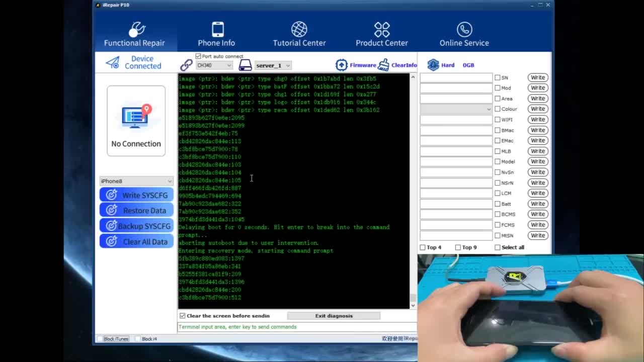Click the chain link port icon

[x=187, y=65]
